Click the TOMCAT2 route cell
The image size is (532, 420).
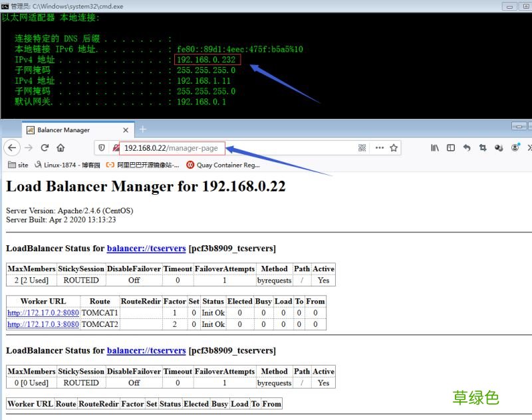(100, 324)
